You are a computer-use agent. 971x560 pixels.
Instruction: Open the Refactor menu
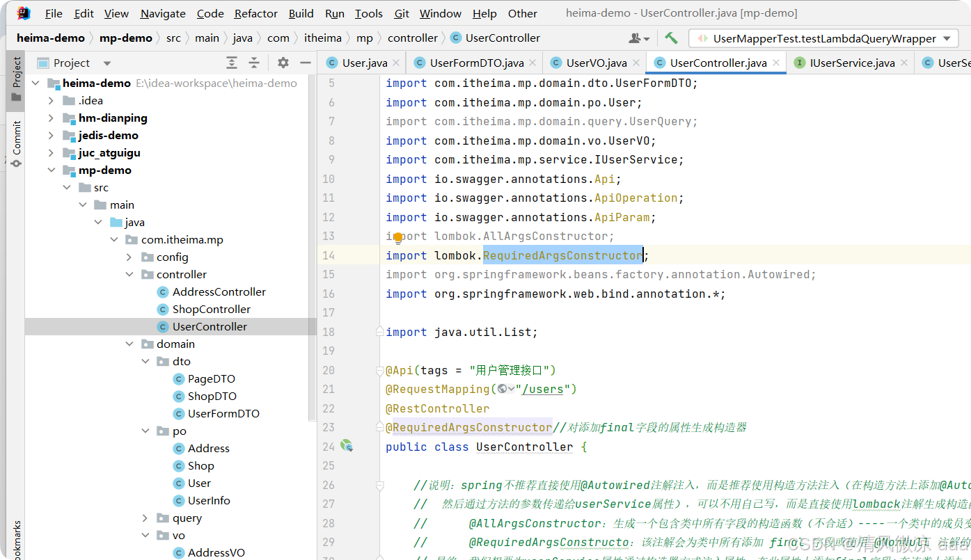click(255, 13)
